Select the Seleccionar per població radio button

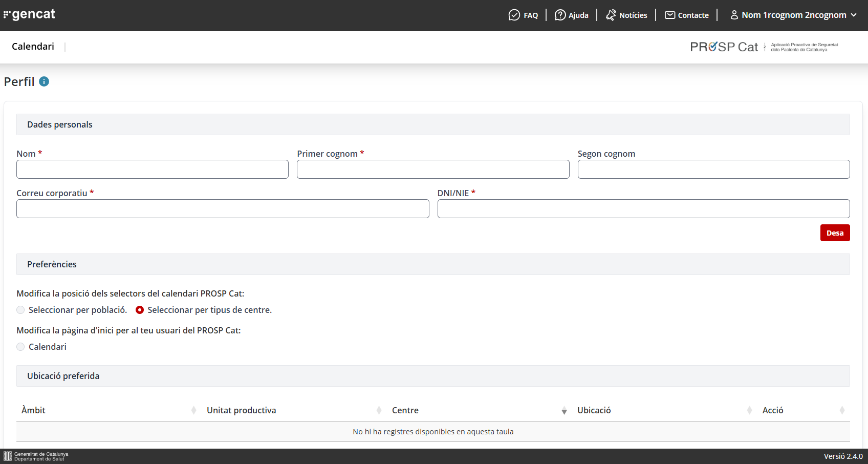[20, 310]
